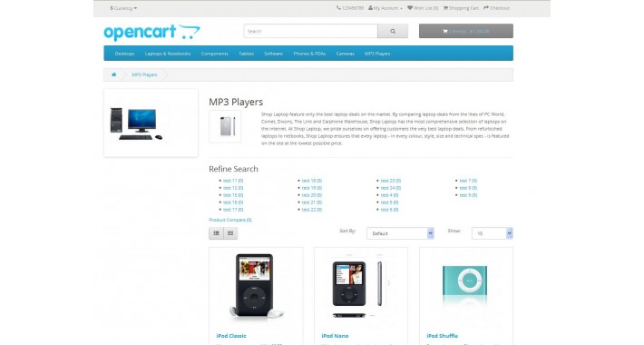644x345 pixels.
Task: Open the Components menu
Action: 214,54
